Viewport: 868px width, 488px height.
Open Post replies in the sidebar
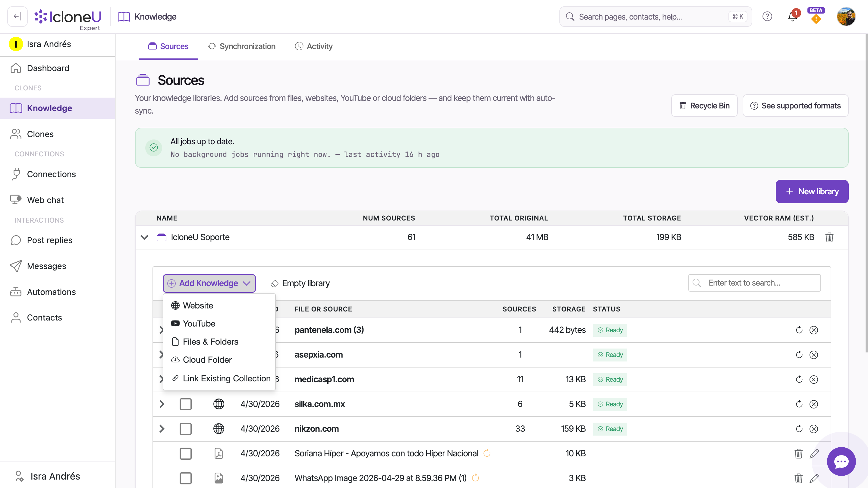(58, 240)
